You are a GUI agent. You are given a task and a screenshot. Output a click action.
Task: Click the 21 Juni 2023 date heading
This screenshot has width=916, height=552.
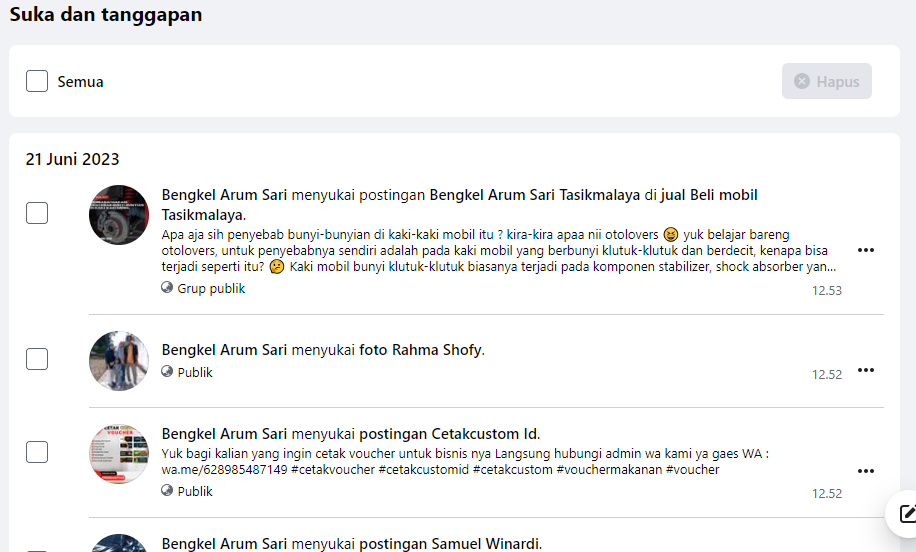[x=72, y=159]
